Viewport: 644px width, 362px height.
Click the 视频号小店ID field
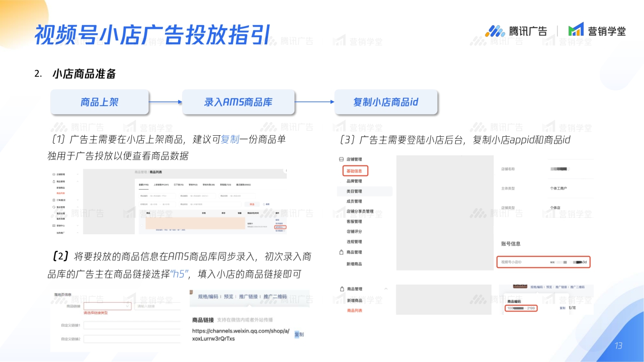pyautogui.click(x=544, y=260)
